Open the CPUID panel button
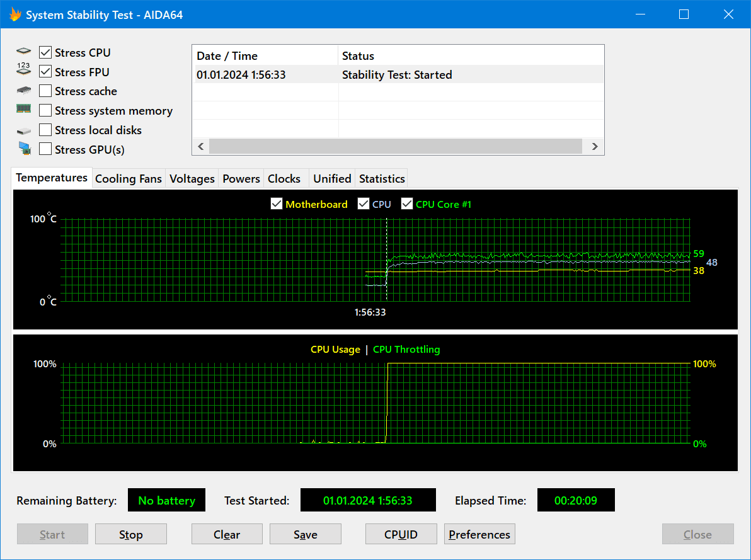 pos(401,534)
